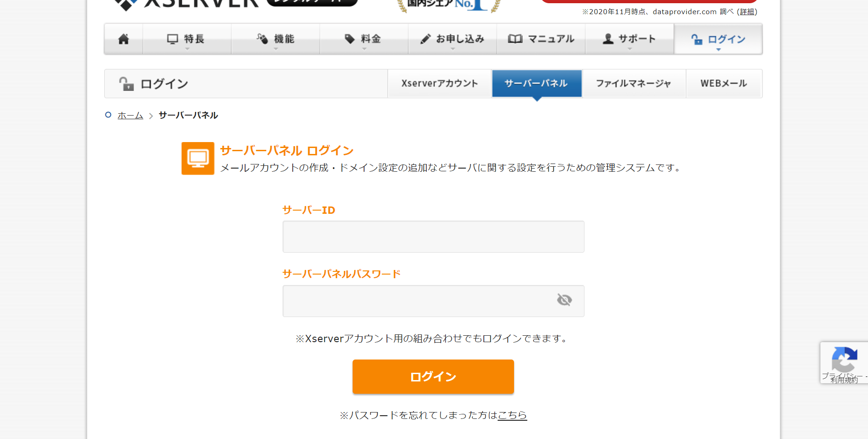This screenshot has height=439, width=868.
Task: Go to the home icon in the navigation bar
Action: pos(123,39)
